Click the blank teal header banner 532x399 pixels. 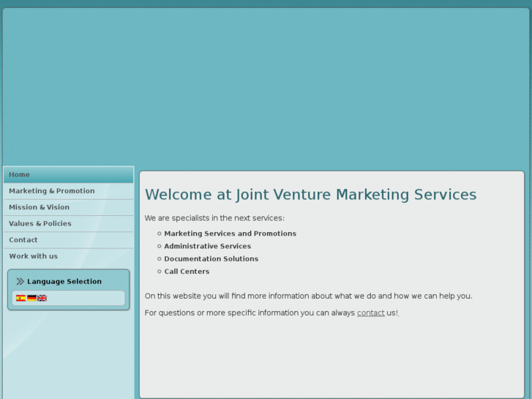[266, 84]
